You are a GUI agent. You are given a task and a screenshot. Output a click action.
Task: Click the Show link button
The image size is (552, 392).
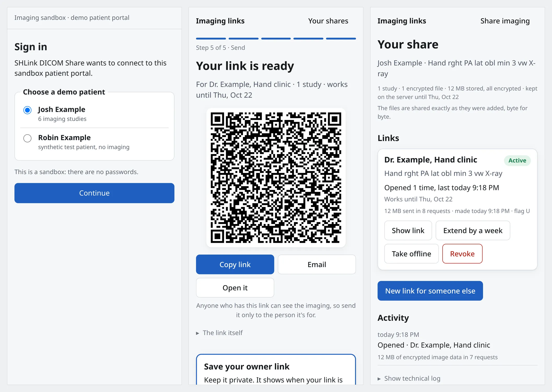pyautogui.click(x=408, y=230)
